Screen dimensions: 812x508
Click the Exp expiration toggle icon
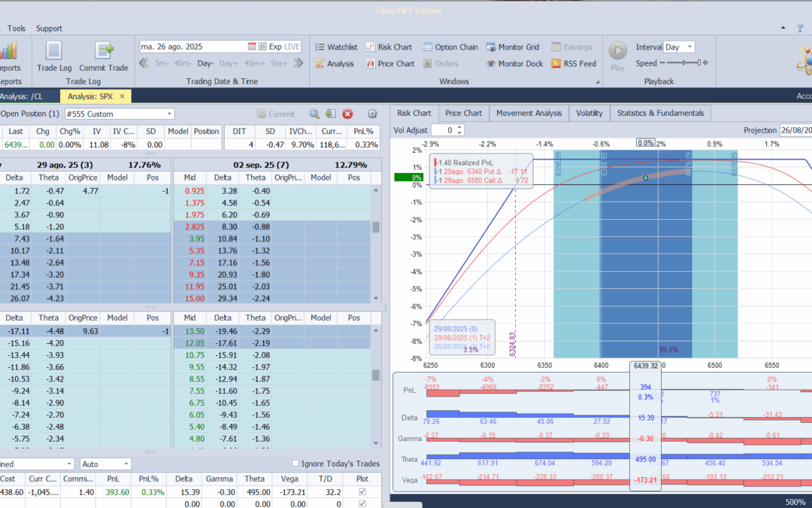click(262, 47)
